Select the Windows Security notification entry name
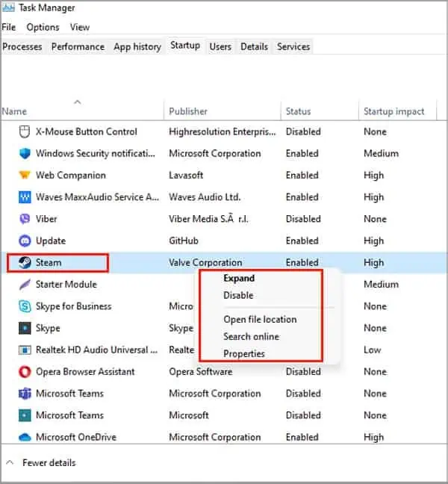The width and height of the screenshot is (448, 484). pos(96,153)
